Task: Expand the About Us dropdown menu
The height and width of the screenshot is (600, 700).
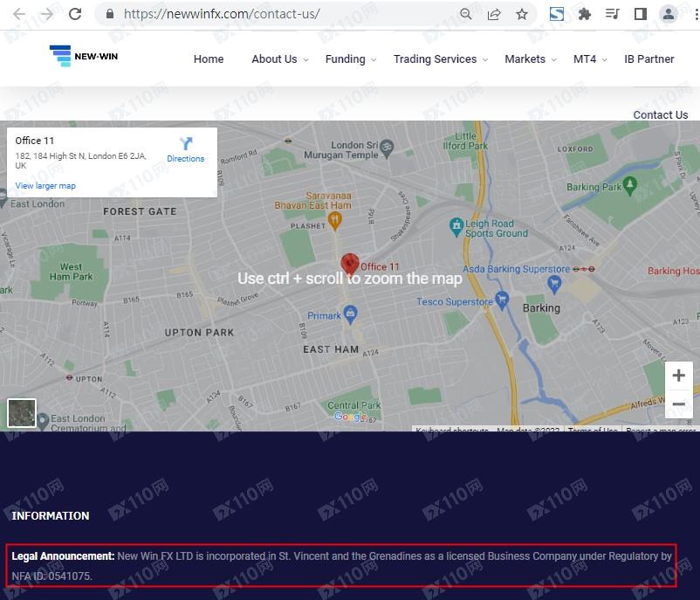Action: [x=279, y=59]
